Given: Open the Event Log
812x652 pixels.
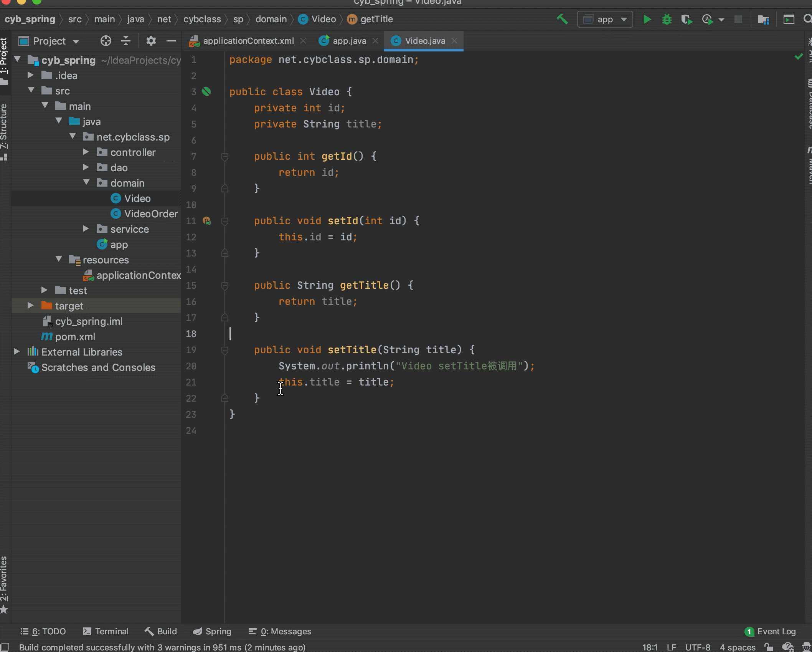Looking at the screenshot, I should (770, 631).
